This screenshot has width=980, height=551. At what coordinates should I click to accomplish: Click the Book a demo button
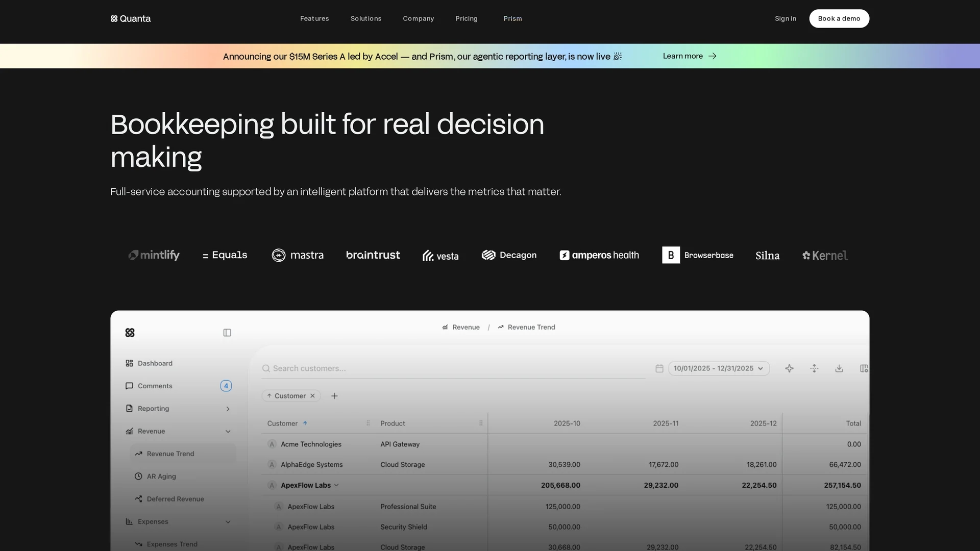(x=839, y=18)
